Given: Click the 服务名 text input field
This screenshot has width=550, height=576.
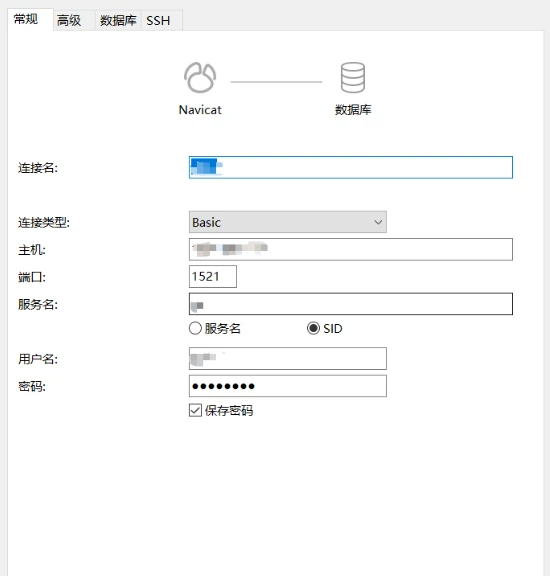Looking at the screenshot, I should coord(351,304).
